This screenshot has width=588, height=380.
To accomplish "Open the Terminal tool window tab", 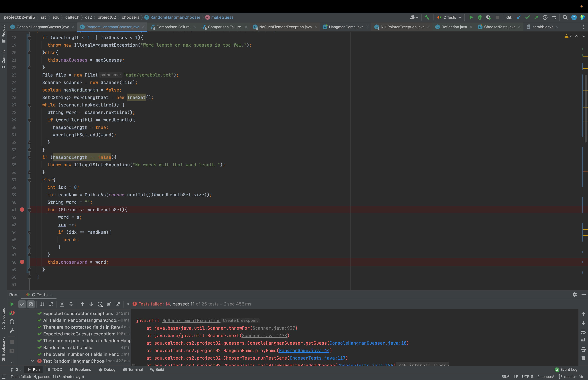I will 133,369.
